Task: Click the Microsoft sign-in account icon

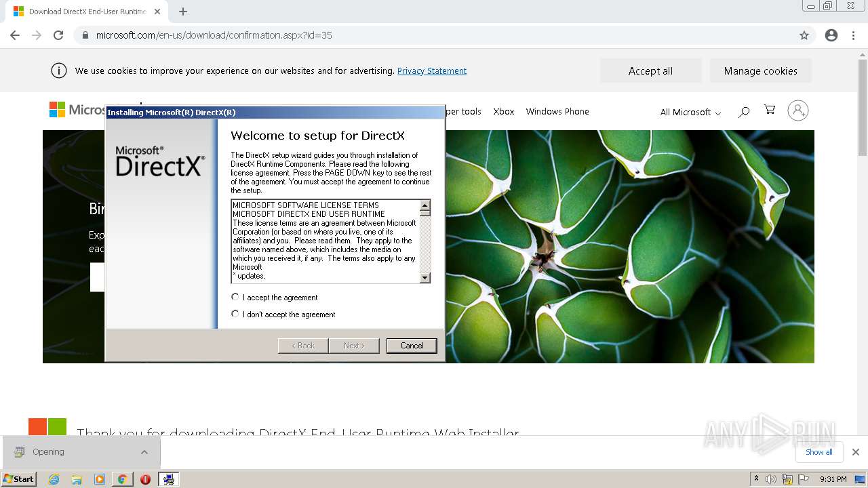Action: 798,110
